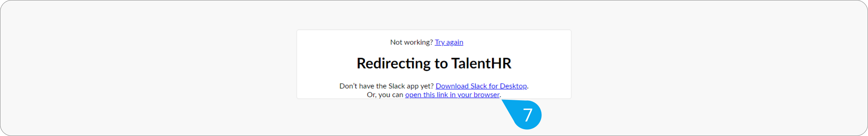Viewport: 868px width, 136px height.
Task: Click the blue number 7 callout badge
Action: 527,115
